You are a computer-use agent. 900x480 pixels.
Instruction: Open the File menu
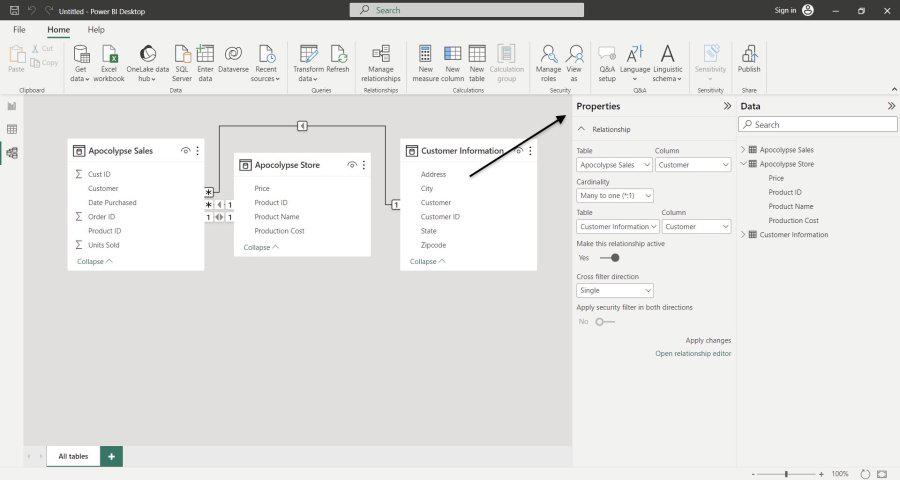(20, 29)
